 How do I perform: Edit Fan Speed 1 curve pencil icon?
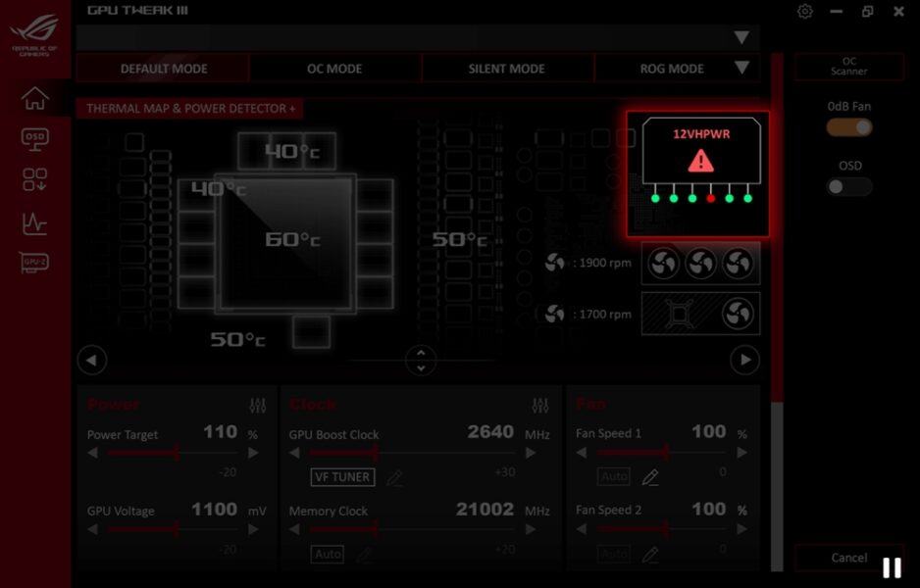coord(649,477)
